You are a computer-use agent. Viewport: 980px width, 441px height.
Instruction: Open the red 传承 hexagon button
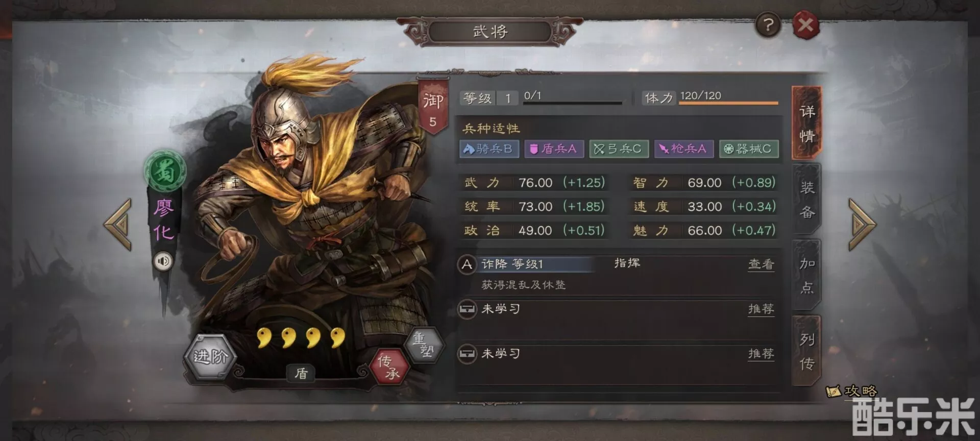pos(389,366)
